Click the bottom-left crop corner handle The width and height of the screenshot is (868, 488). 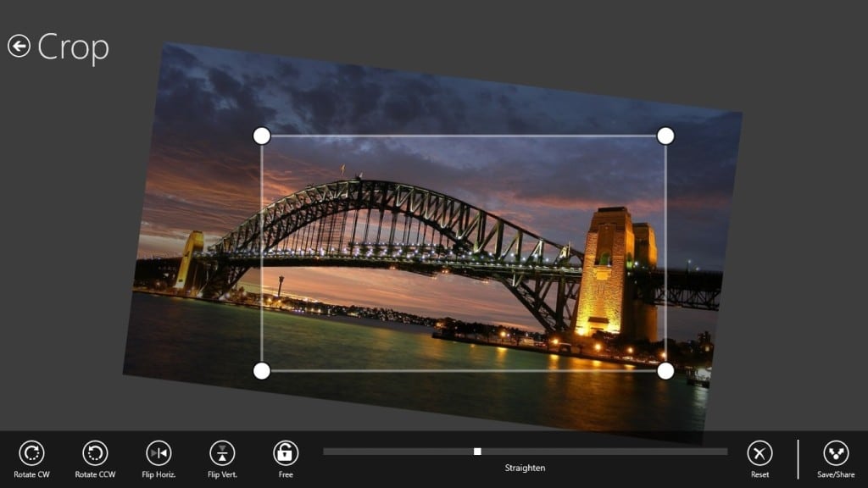coord(261,371)
